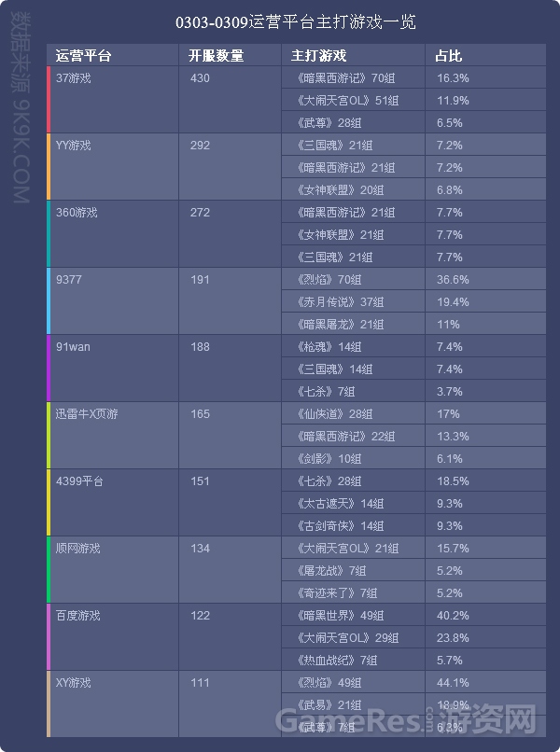Select the YY游戏 platform cell
The width and height of the screenshot is (560, 752).
tap(114, 167)
